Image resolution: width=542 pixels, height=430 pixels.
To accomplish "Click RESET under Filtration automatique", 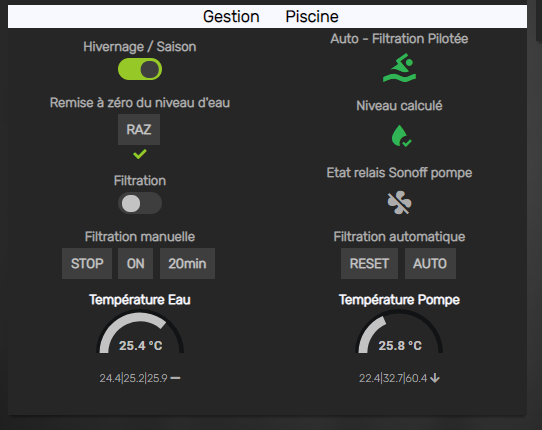I will click(369, 264).
